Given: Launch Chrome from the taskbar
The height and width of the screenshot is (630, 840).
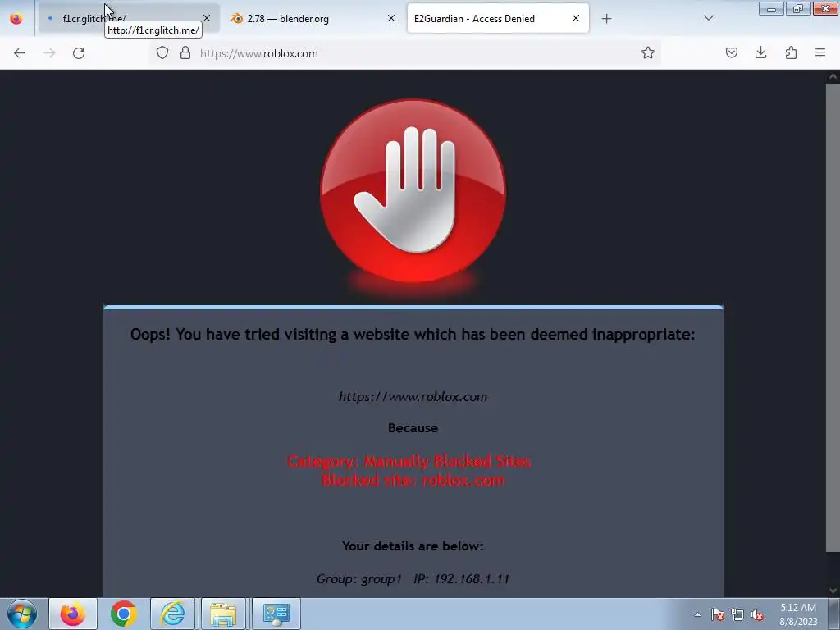Looking at the screenshot, I should 123,614.
